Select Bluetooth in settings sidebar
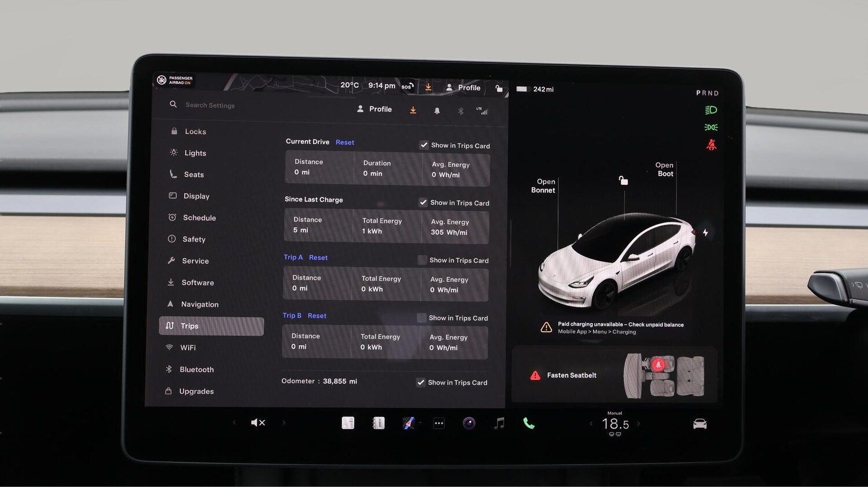The image size is (868, 487). coord(190,369)
